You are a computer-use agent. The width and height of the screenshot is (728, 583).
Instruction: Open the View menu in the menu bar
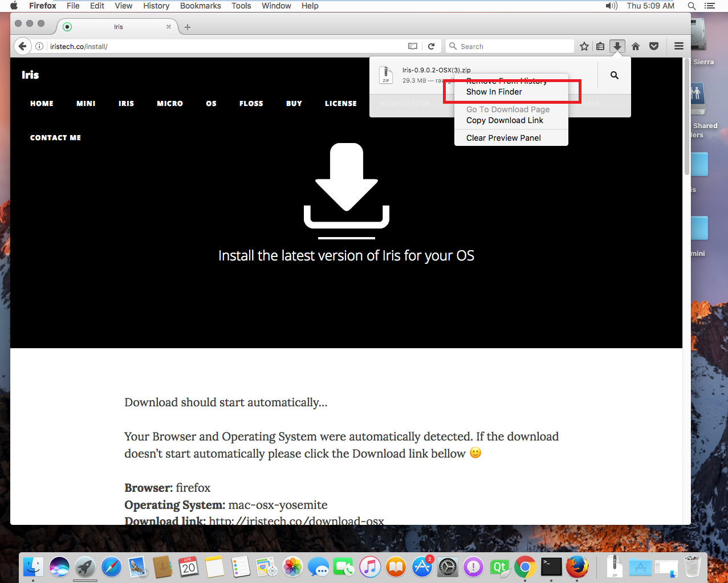coord(124,6)
